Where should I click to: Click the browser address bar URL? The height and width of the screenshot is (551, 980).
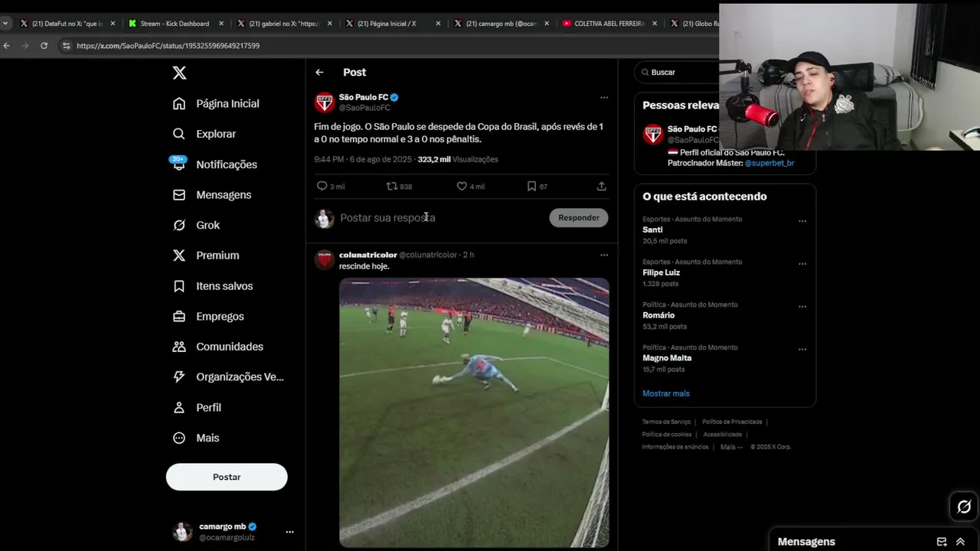pos(168,46)
